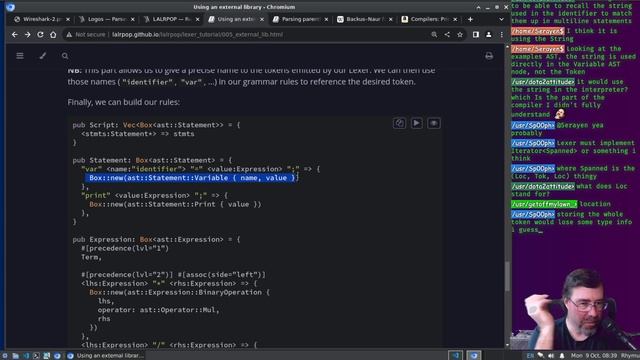
Task: Switch to the Backus-Naur tab
Action: coord(365,19)
